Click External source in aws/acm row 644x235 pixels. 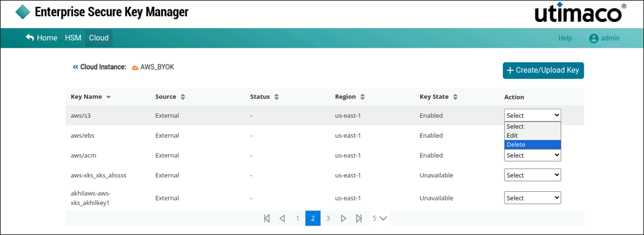pyautogui.click(x=167, y=155)
